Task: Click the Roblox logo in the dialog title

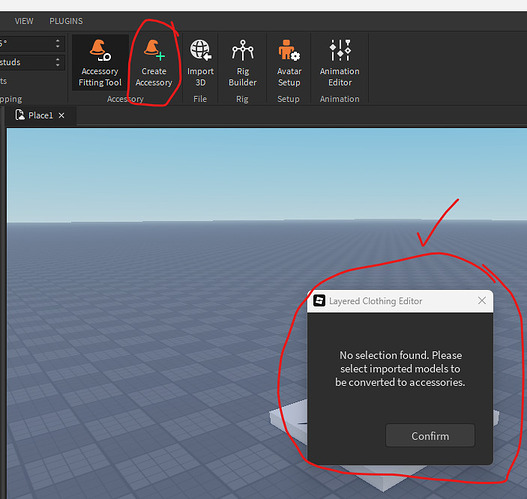Action: click(x=319, y=300)
